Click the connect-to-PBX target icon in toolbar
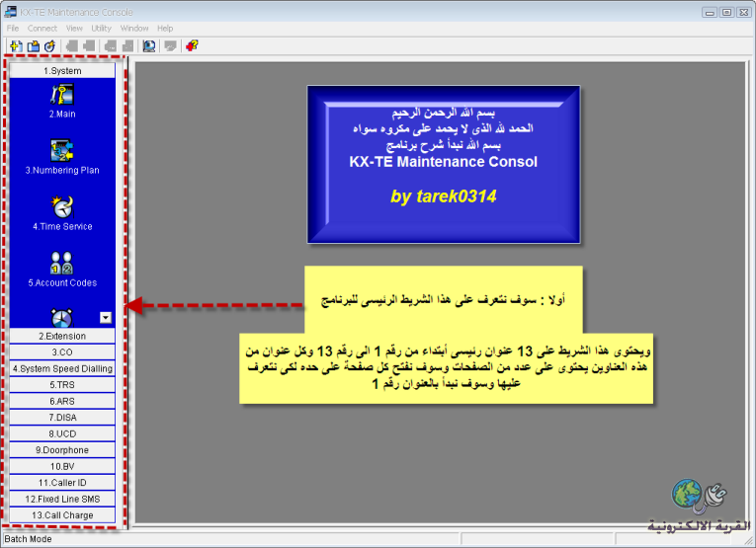The width and height of the screenshot is (756, 548). click(x=50, y=46)
